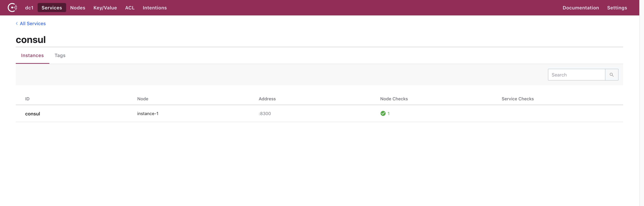The width and height of the screenshot is (644, 206).
Task: Switch to the Tags tab
Action: 60,55
